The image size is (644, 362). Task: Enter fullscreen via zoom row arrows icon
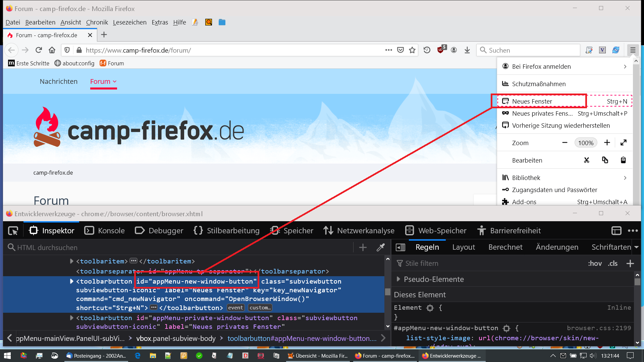pos(623,143)
